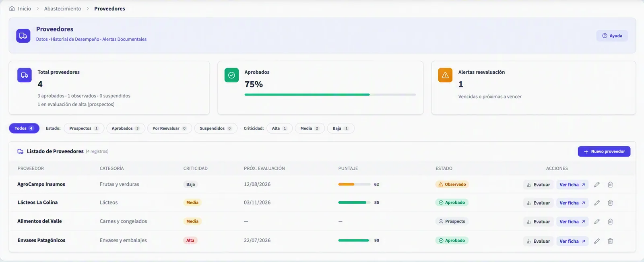Select the Todos filter chip

24,128
